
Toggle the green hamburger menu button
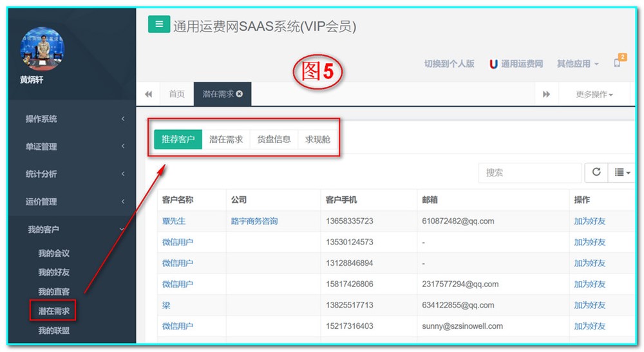(x=159, y=24)
